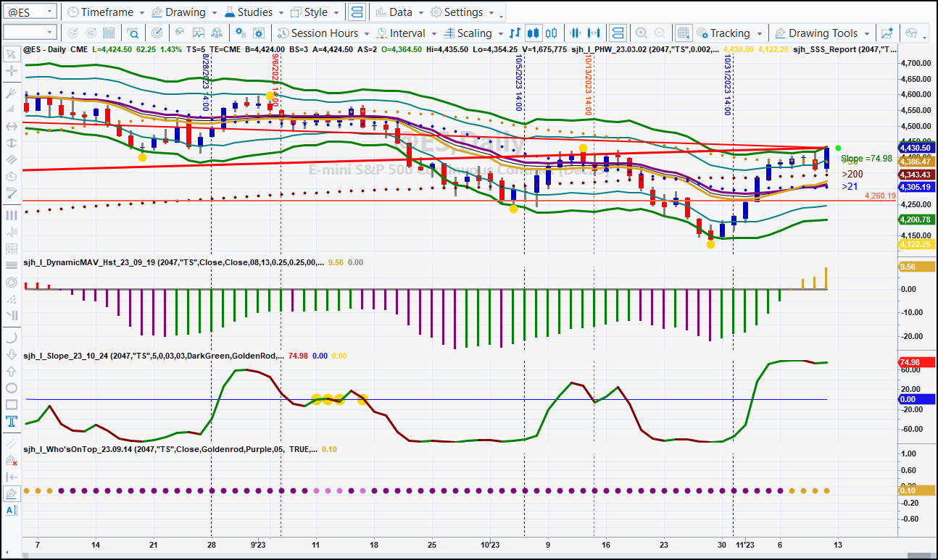Click the 4,260.19 horizontal line price label
The height and width of the screenshot is (560, 938).
[880, 196]
